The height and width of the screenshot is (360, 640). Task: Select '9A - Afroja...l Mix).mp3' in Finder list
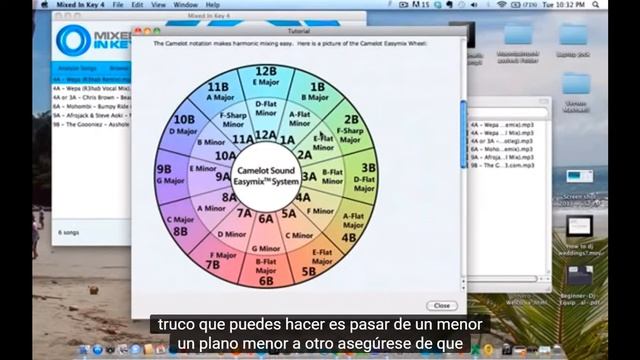tap(502, 157)
